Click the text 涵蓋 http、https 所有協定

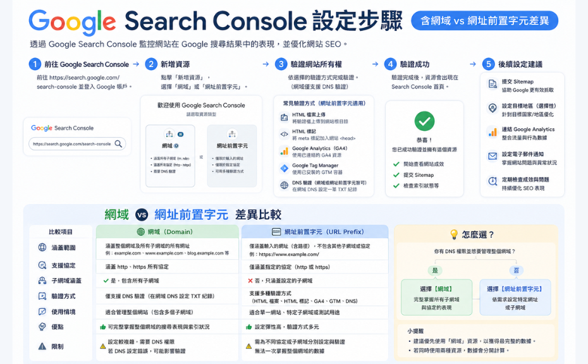pos(137,267)
